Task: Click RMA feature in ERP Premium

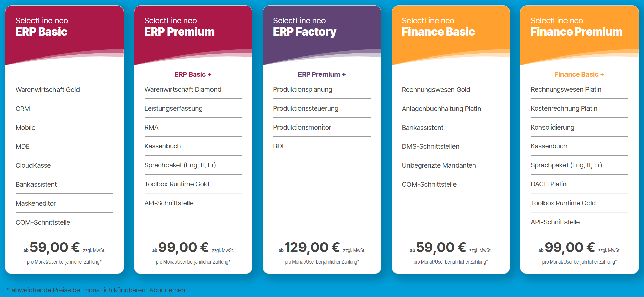Action: point(151,127)
